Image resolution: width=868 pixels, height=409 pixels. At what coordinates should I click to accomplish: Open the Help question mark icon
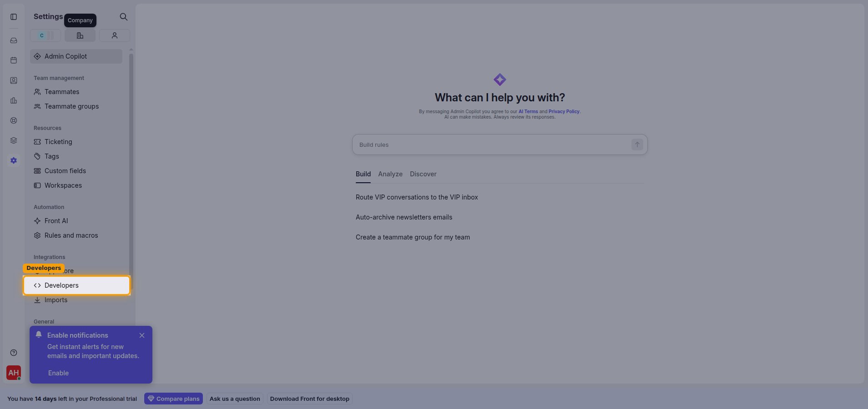14,353
